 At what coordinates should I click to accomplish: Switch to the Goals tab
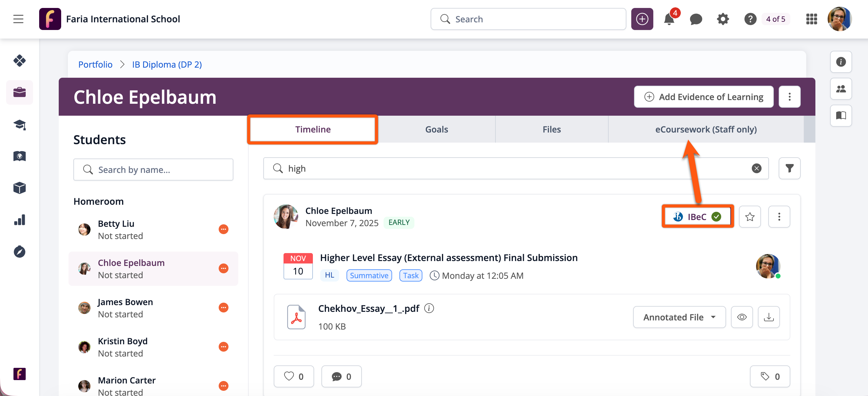tap(436, 129)
